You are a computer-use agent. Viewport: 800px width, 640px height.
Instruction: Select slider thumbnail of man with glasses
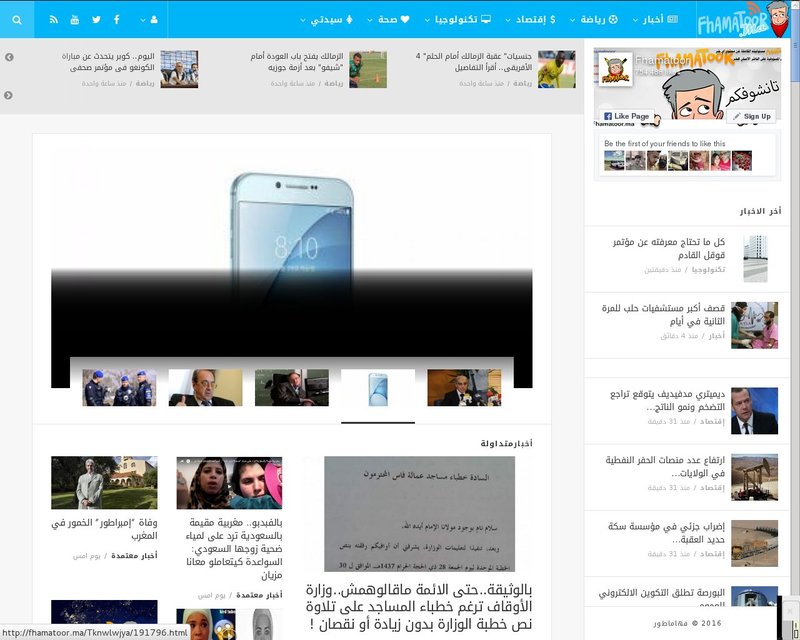coord(206,387)
